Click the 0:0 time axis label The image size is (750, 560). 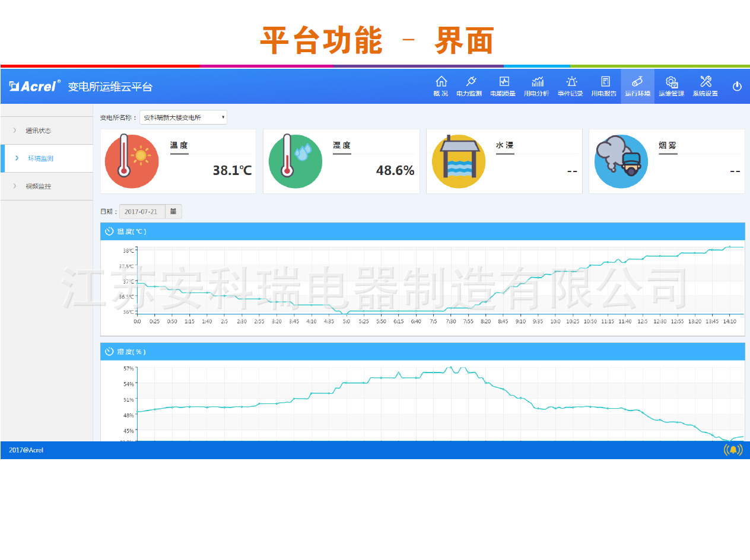pyautogui.click(x=137, y=321)
